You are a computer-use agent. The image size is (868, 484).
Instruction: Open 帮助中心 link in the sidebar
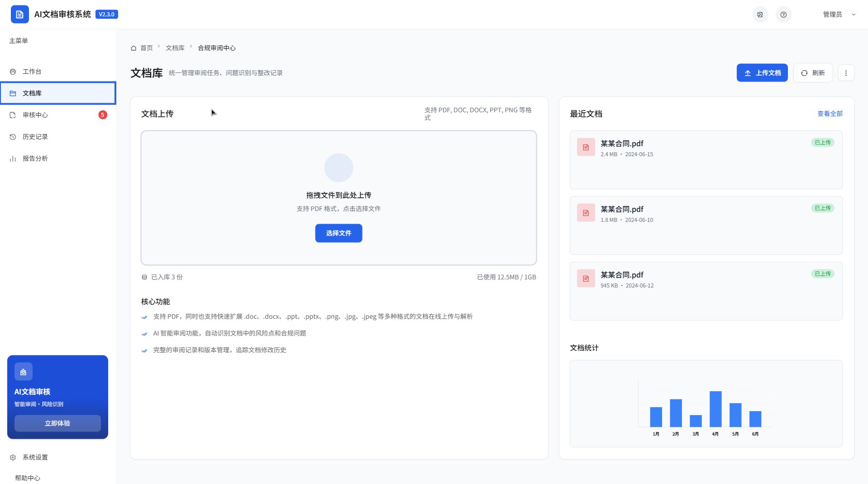(x=28, y=478)
